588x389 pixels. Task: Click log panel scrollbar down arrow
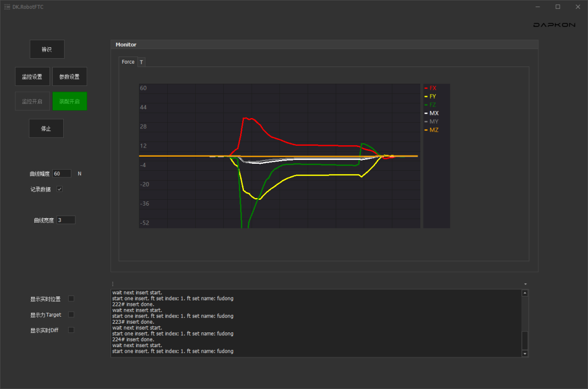[x=525, y=354]
